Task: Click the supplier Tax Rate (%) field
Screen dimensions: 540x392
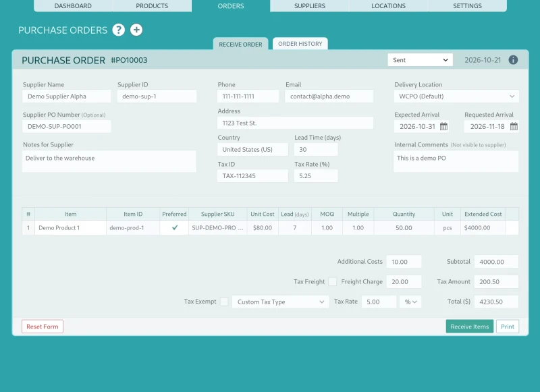Action: (316, 176)
